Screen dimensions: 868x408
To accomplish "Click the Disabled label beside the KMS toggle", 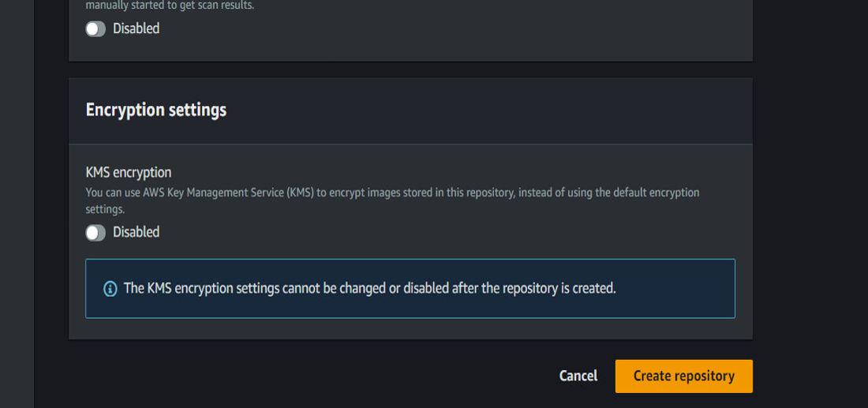I will [136, 233].
